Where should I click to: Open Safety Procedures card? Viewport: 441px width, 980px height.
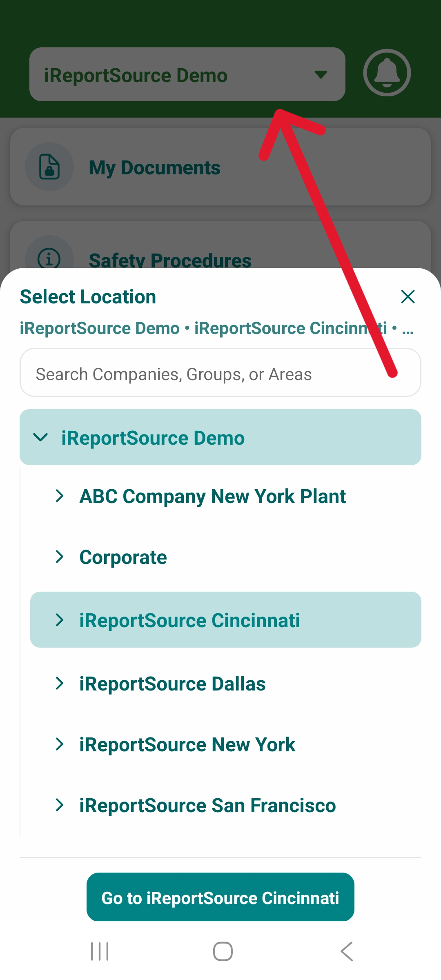(x=220, y=245)
